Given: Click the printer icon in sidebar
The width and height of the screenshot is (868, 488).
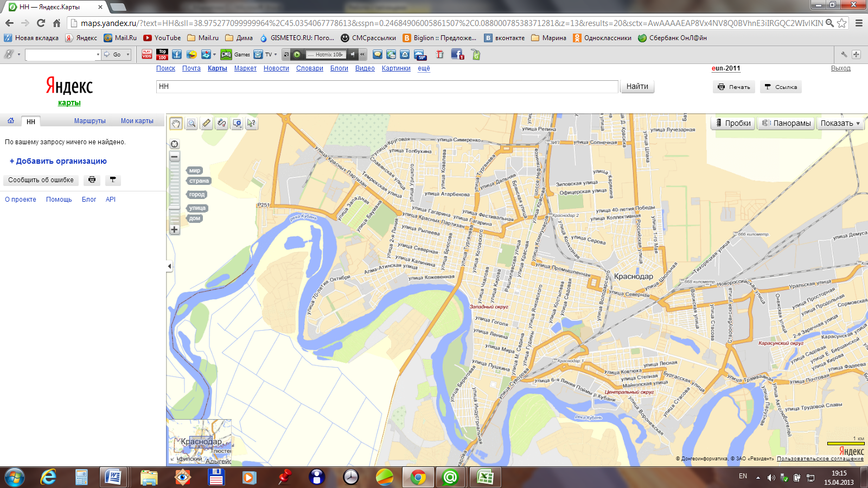Looking at the screenshot, I should coord(92,180).
